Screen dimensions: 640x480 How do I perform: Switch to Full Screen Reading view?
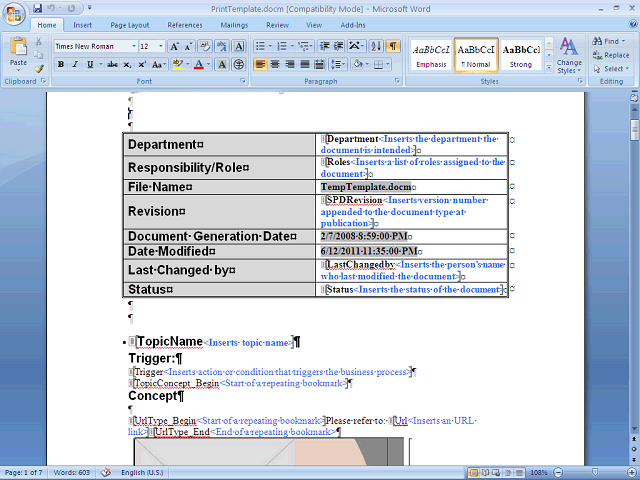click(486, 473)
